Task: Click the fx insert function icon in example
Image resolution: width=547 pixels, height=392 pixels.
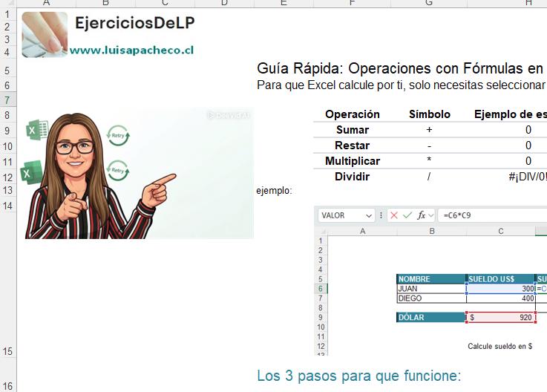Action: [422, 215]
